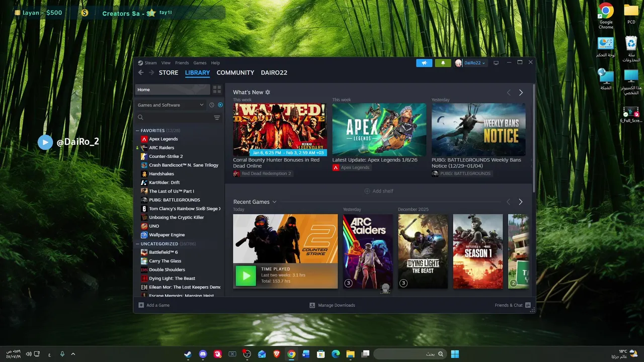Open Discord from the taskbar

203,354
